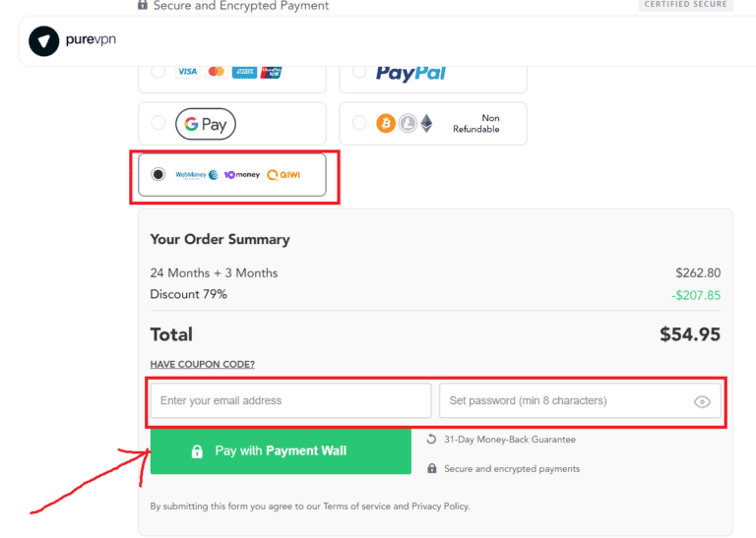Choose the cryptocurrency payment radio button
756x538 pixels.
[359, 123]
